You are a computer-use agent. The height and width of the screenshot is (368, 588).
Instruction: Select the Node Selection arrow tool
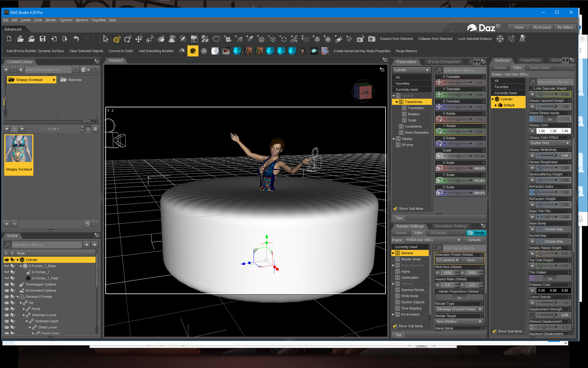point(106,39)
